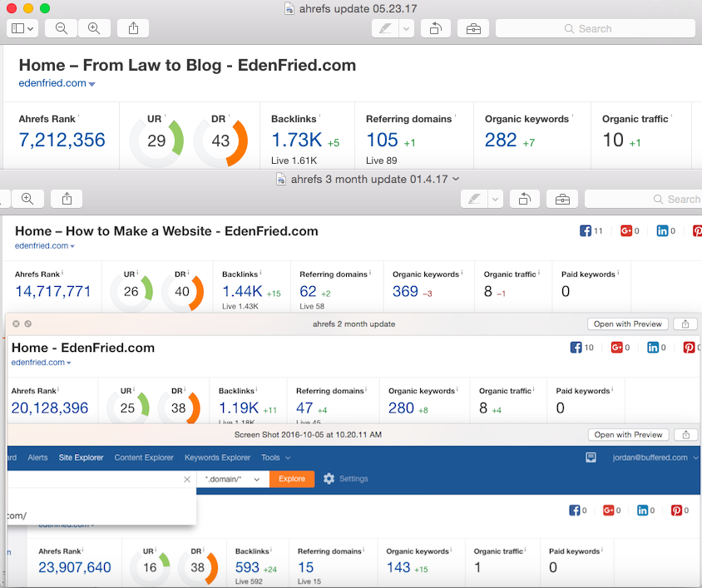Click Backlinks 1.44K value
Image resolution: width=702 pixels, height=588 pixels.
(242, 292)
